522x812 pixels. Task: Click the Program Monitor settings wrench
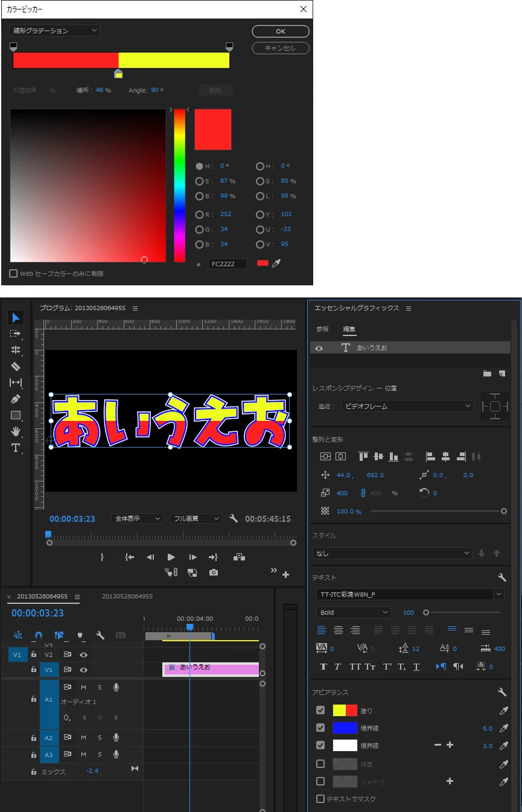(x=234, y=518)
